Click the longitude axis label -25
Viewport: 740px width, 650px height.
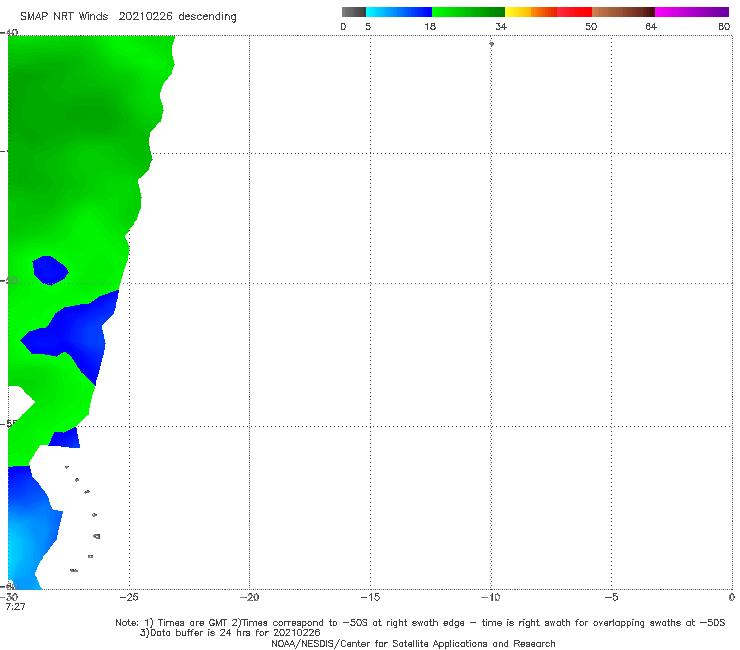[x=128, y=597]
